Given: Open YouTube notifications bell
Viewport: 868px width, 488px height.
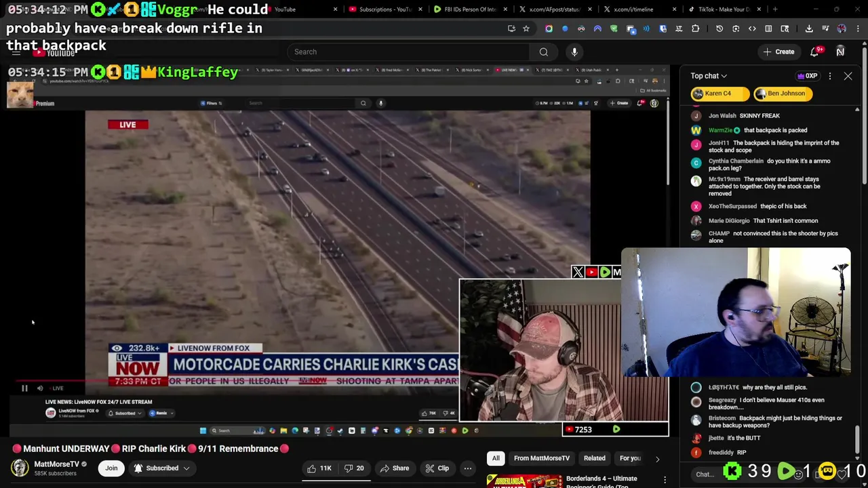Looking at the screenshot, I should (x=815, y=52).
